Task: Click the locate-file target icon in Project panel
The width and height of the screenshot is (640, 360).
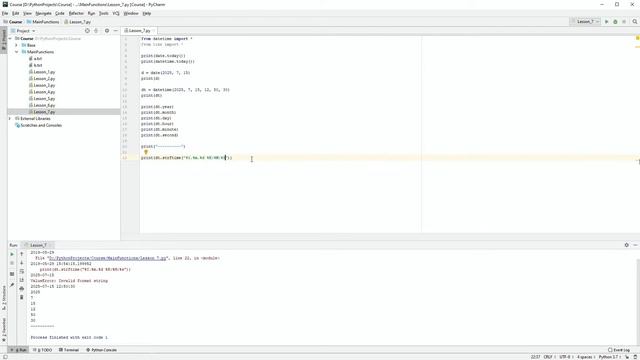Action: [x=87, y=31]
